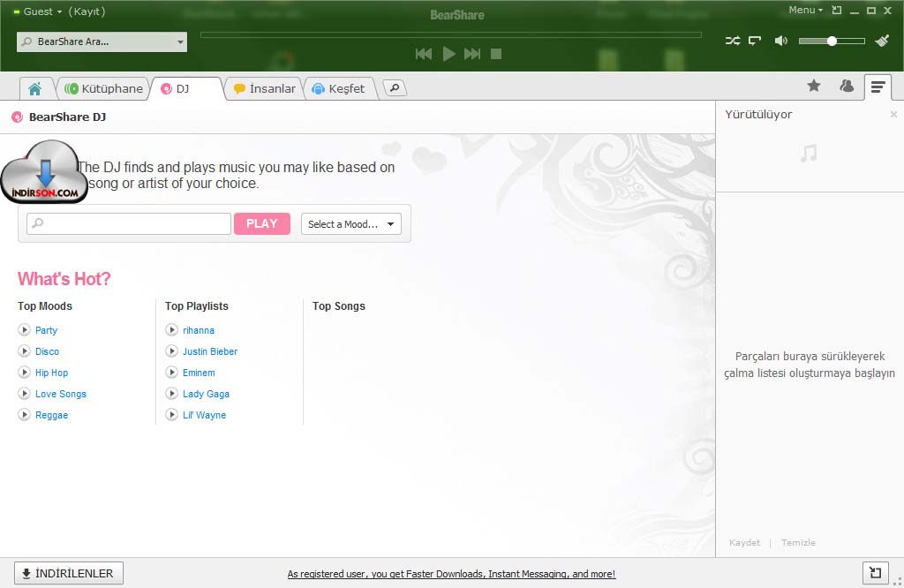Play the Hip Hop mood icon
Screen dimensions: 904x588
tap(24, 373)
